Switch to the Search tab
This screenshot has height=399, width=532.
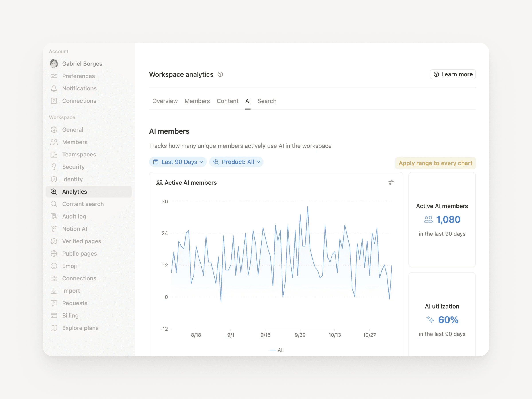click(x=267, y=101)
